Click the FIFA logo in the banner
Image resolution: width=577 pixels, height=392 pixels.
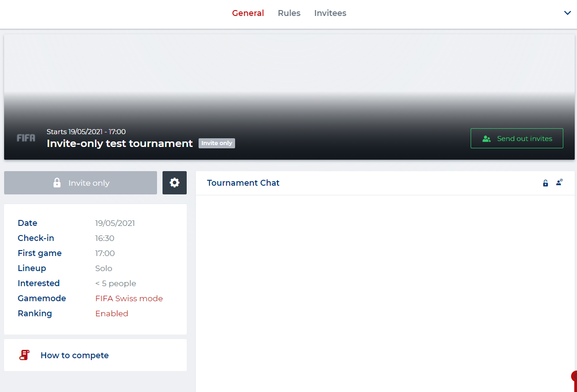tap(26, 138)
